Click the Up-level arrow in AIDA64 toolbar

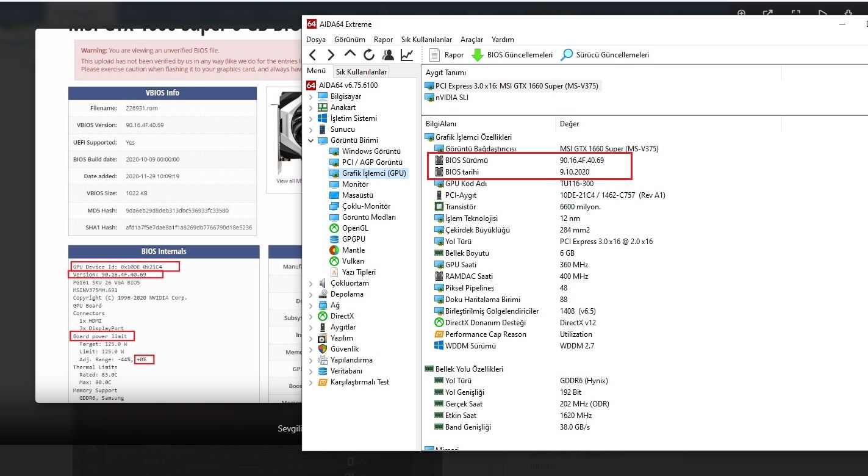350,54
